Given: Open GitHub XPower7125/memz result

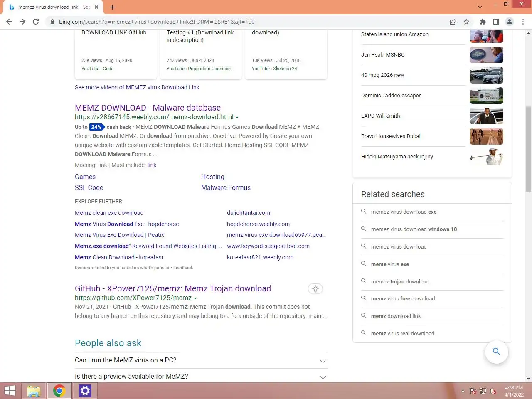Looking at the screenshot, I should point(173,288).
